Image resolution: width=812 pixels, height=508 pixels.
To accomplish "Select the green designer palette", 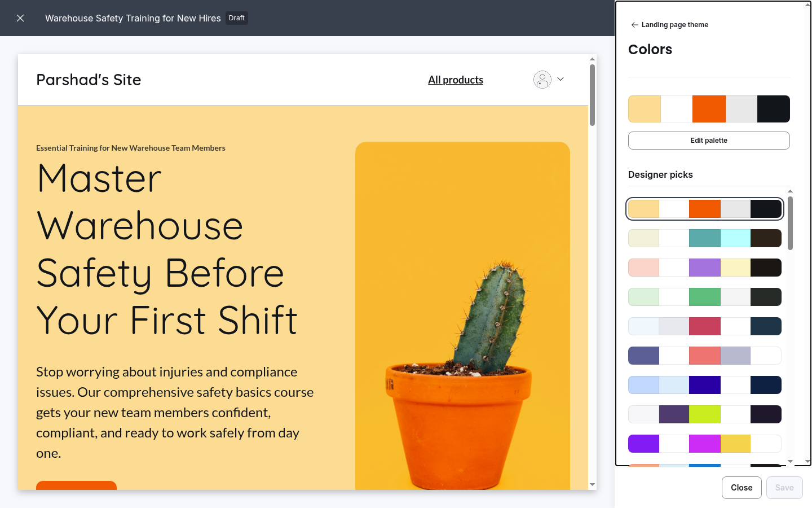I will coord(705,297).
